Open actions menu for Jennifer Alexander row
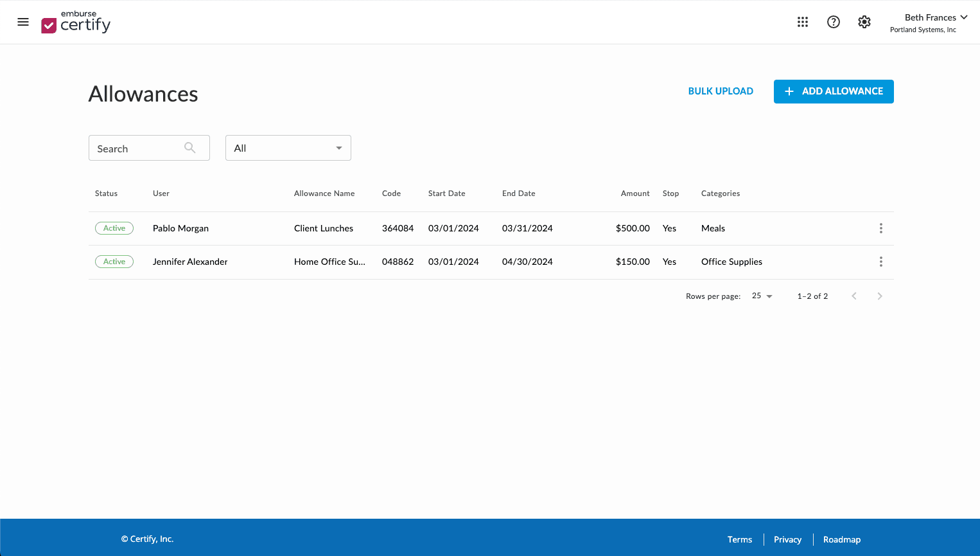Image resolution: width=980 pixels, height=556 pixels. 880,262
